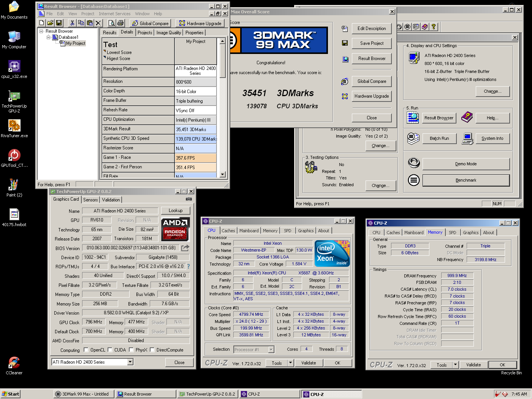
Task: Switch to SPD tab in CPU-Z Memory window
Action: (452, 233)
